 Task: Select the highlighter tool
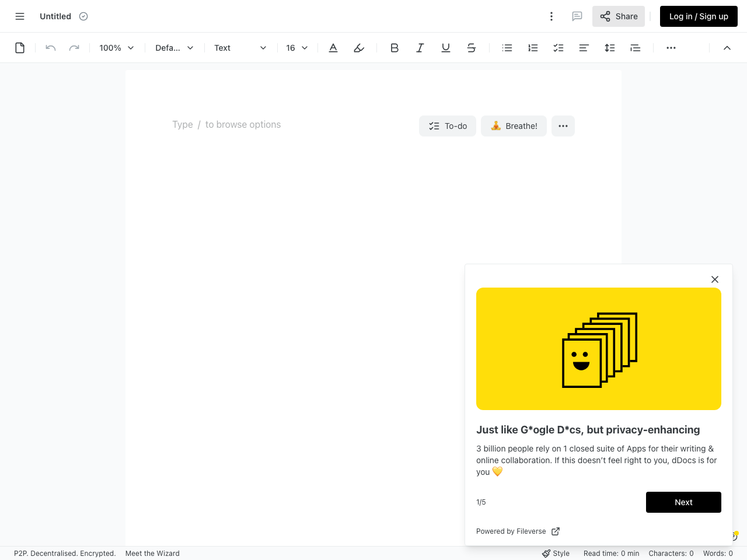pyautogui.click(x=358, y=47)
